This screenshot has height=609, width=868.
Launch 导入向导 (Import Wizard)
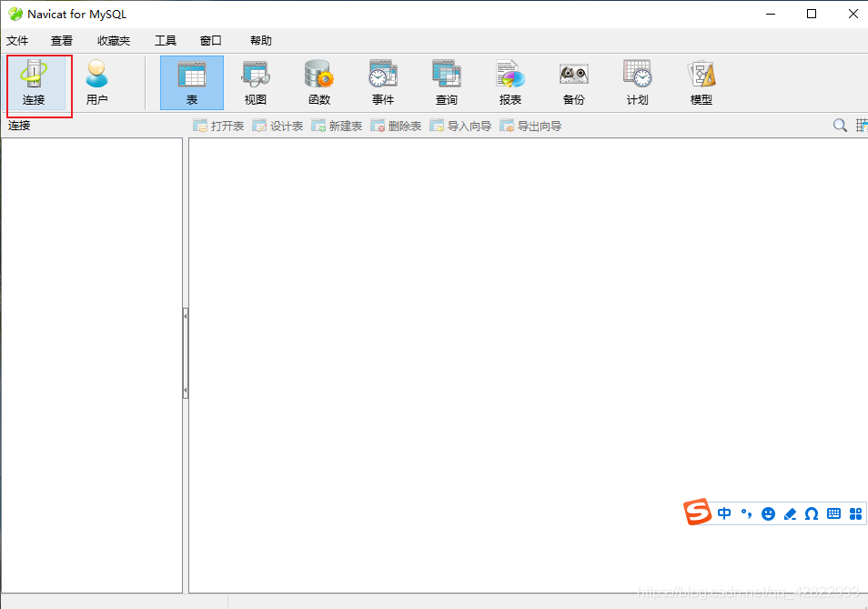[x=461, y=126]
